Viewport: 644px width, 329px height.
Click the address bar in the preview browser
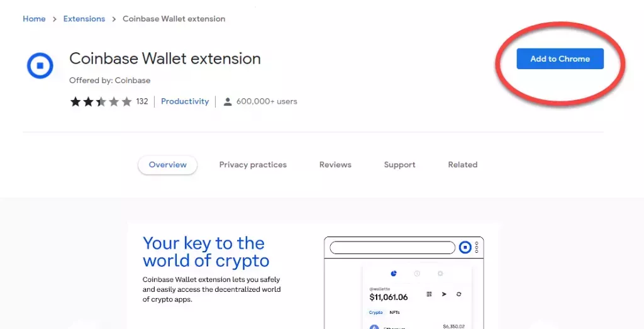(392, 247)
